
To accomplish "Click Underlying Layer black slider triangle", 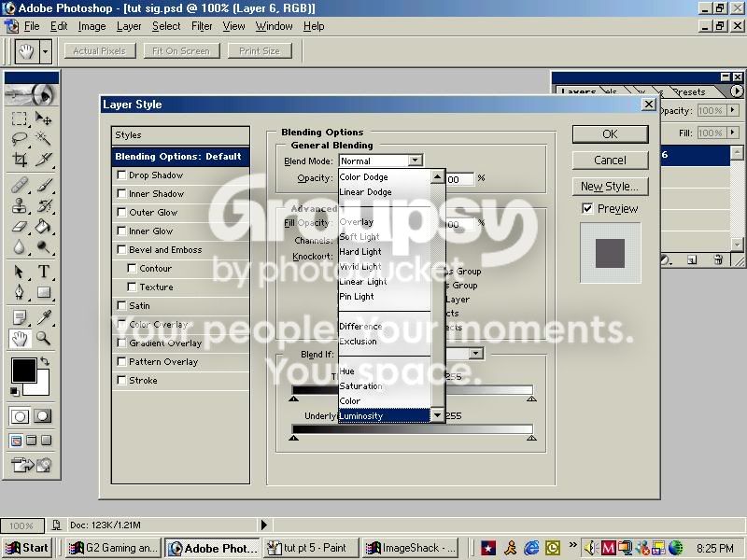I will pyautogui.click(x=293, y=437).
